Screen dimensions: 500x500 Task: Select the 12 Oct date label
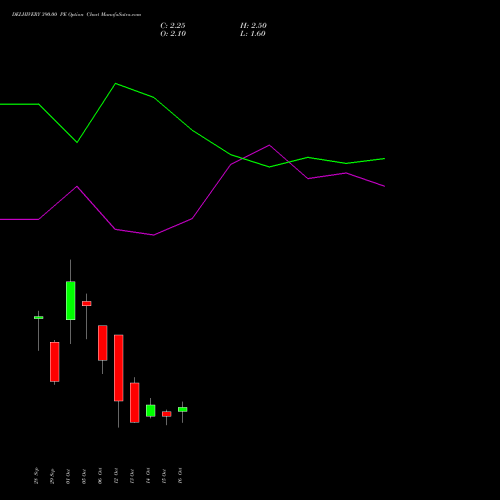(x=116, y=475)
